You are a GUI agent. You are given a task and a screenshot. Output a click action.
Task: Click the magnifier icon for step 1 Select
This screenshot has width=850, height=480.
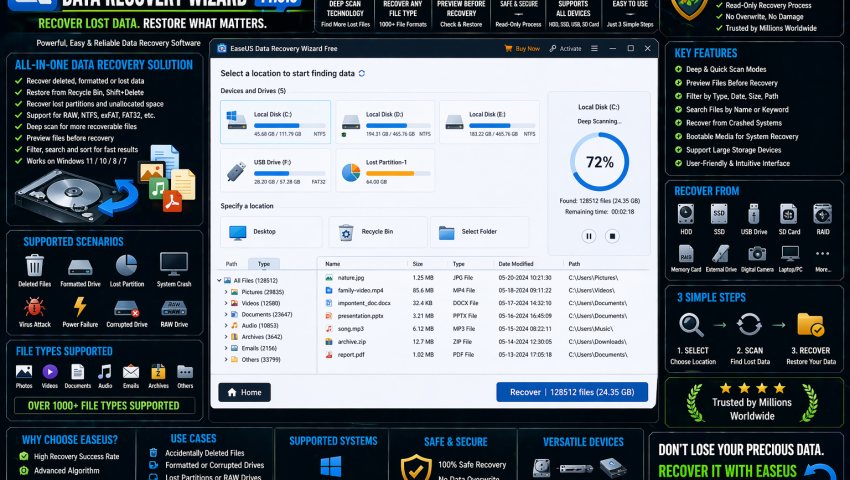pyautogui.click(x=692, y=325)
